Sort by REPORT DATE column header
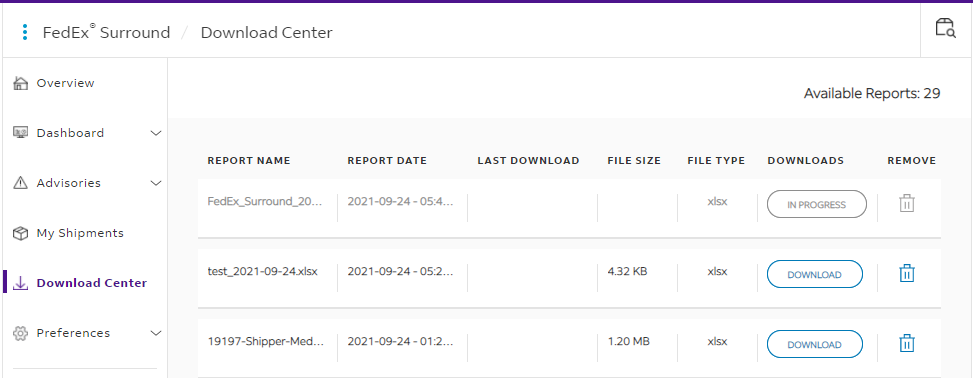This screenshot has width=973, height=378. click(387, 161)
